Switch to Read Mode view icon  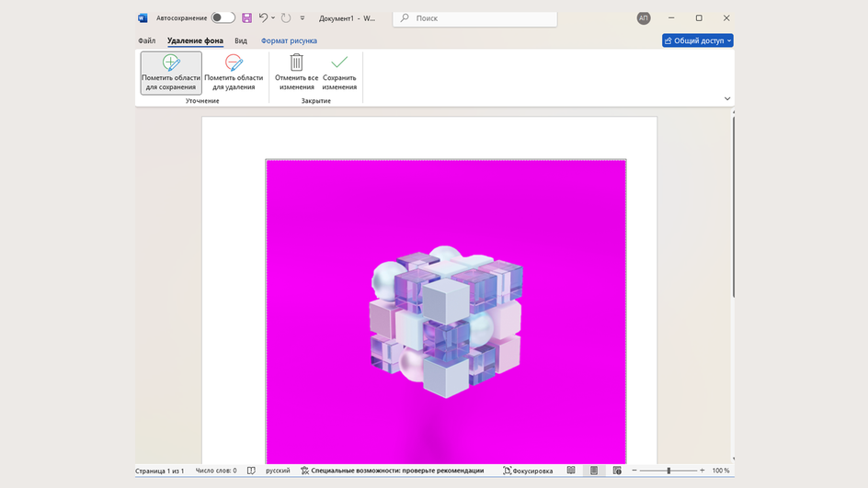571,471
